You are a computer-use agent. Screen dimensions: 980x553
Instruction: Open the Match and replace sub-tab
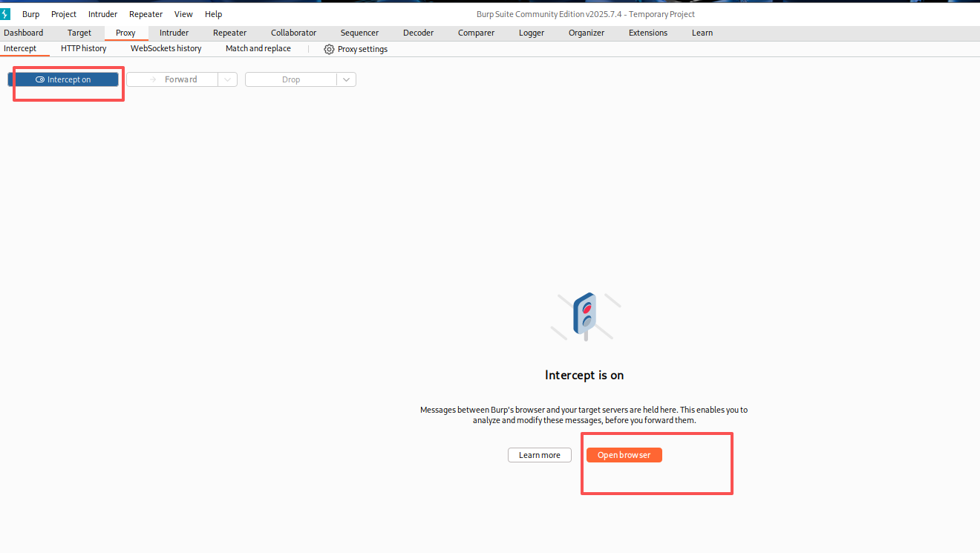pos(258,48)
